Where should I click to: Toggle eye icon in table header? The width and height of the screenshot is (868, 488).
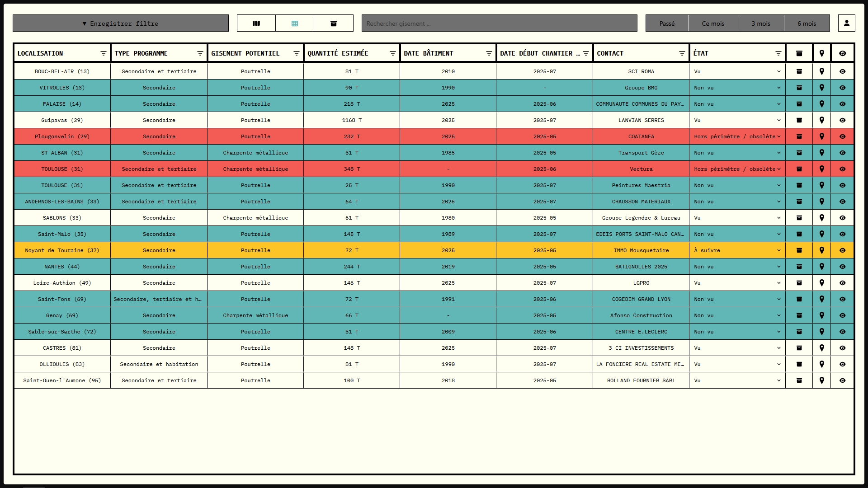[842, 53]
